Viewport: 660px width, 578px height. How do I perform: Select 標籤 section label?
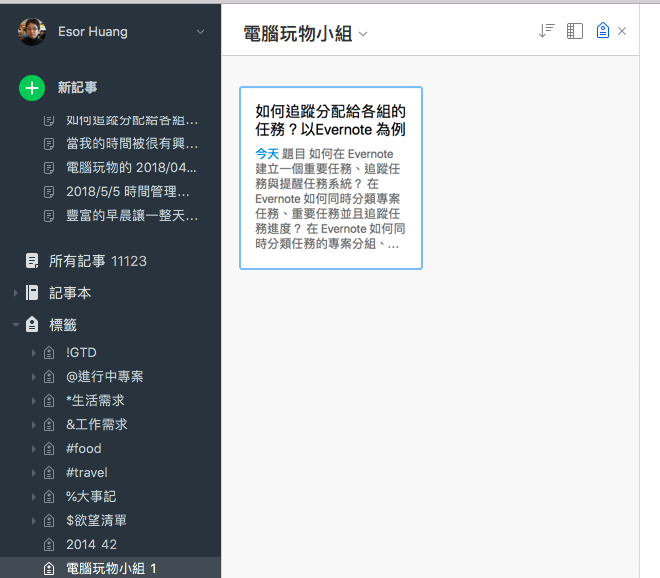(63, 325)
